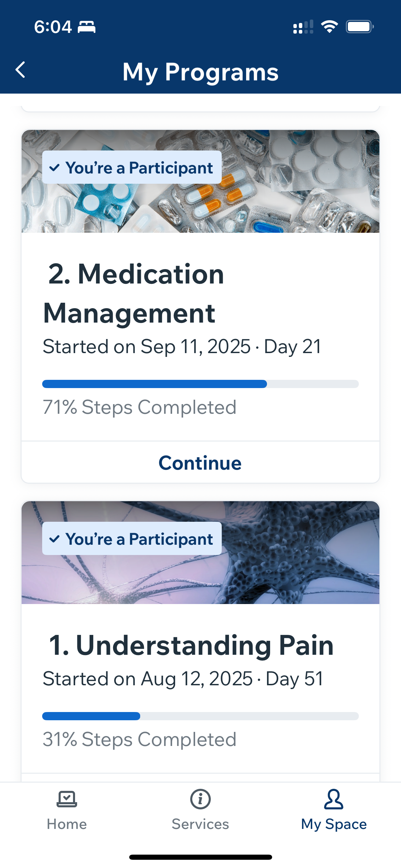The width and height of the screenshot is (401, 868).
Task: Tap the back arrow icon
Action: click(21, 70)
